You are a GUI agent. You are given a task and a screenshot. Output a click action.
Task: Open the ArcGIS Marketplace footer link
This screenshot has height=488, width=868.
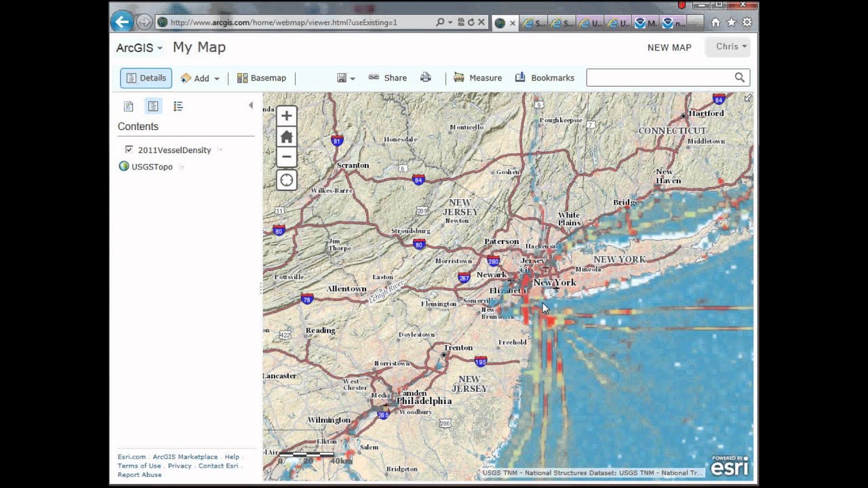185,457
